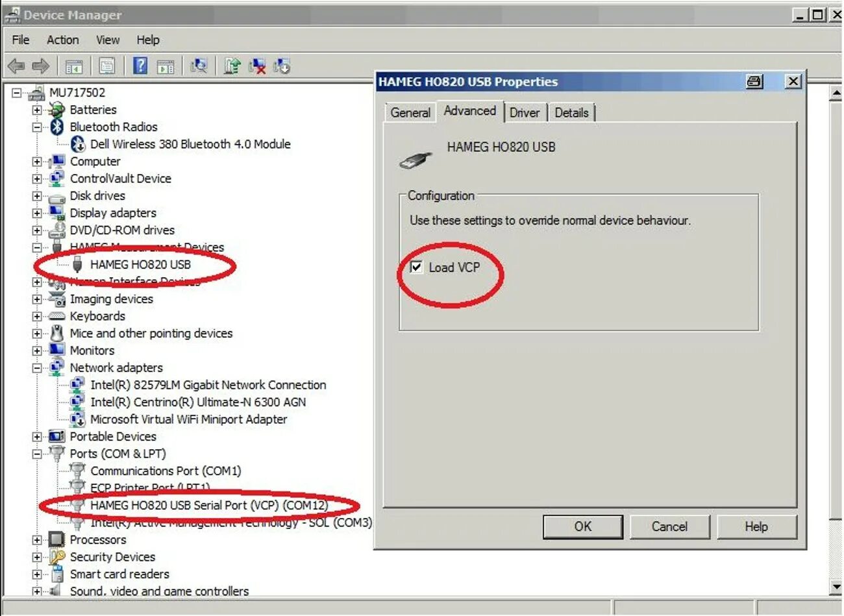Viewport: 844px width, 616px height.
Task: Open the View menu
Action: click(x=108, y=40)
